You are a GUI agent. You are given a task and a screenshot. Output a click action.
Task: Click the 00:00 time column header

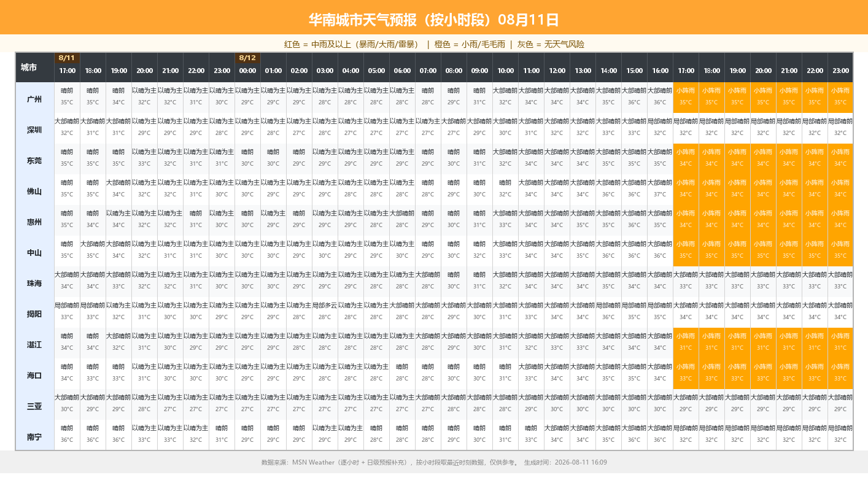pyautogui.click(x=247, y=71)
